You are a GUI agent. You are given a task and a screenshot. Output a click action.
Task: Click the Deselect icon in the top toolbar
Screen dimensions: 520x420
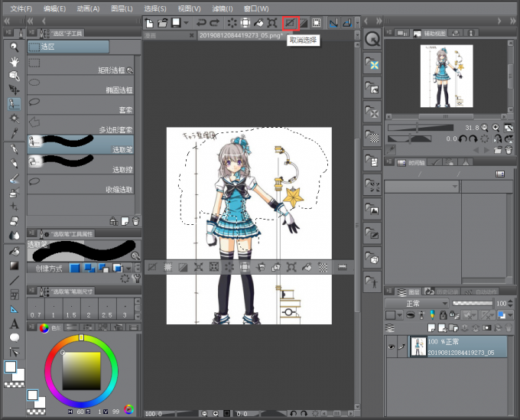(x=290, y=23)
